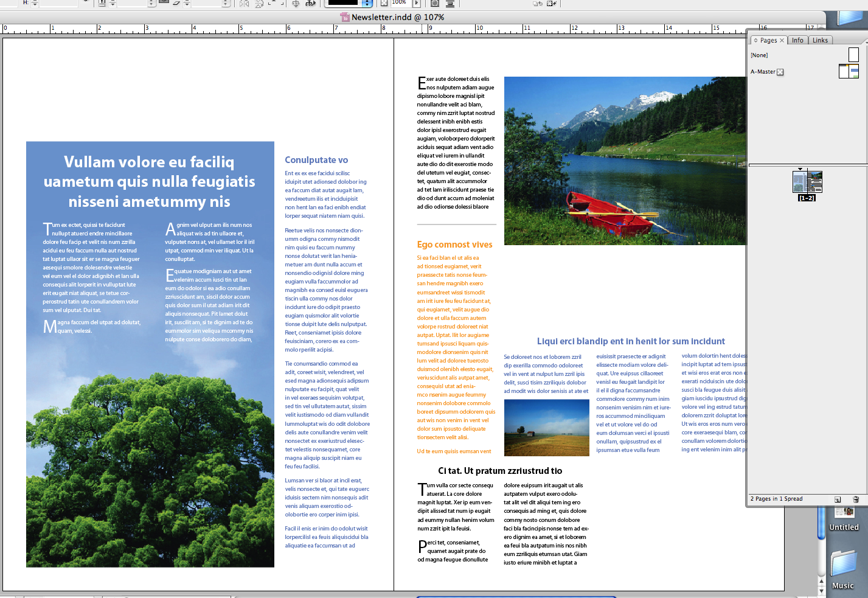
Task: Click the '2 Pages in 1 Spread' status text
Action: click(776, 499)
